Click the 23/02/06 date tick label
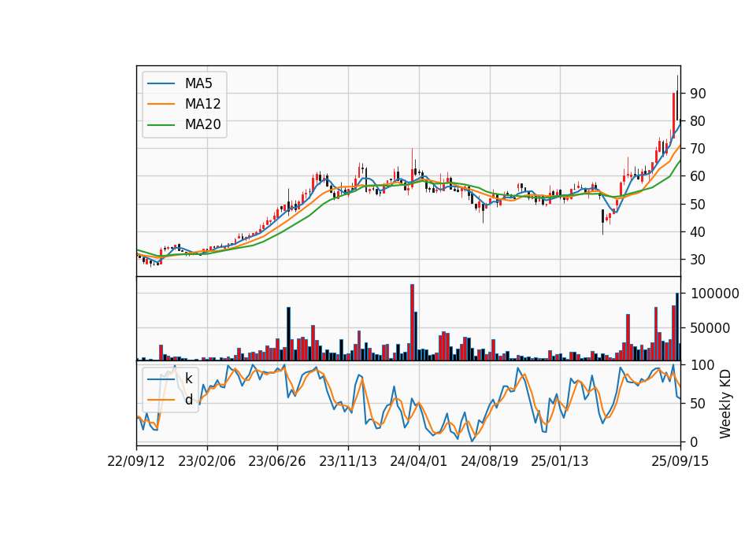Viewport: 756px width, 543px height. 207,461
